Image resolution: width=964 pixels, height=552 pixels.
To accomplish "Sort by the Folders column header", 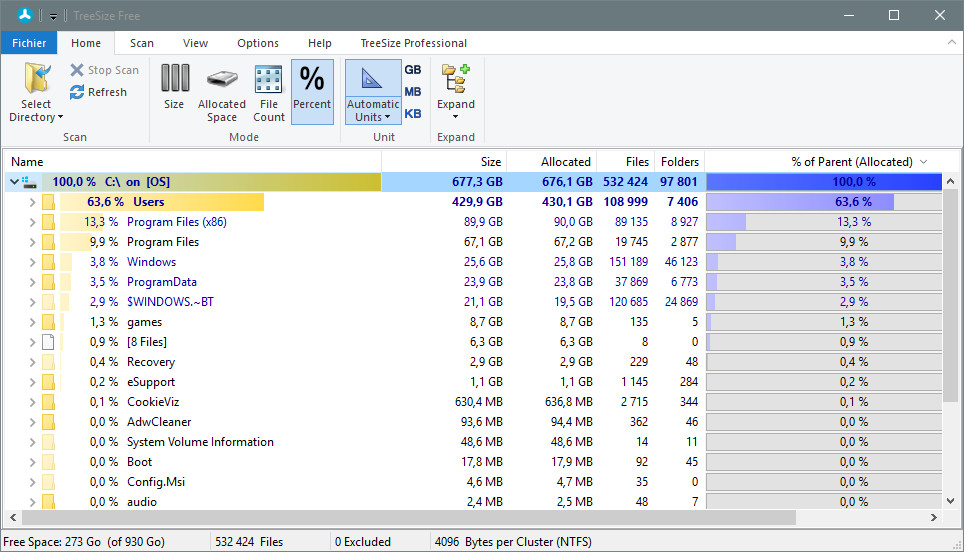I will [679, 162].
